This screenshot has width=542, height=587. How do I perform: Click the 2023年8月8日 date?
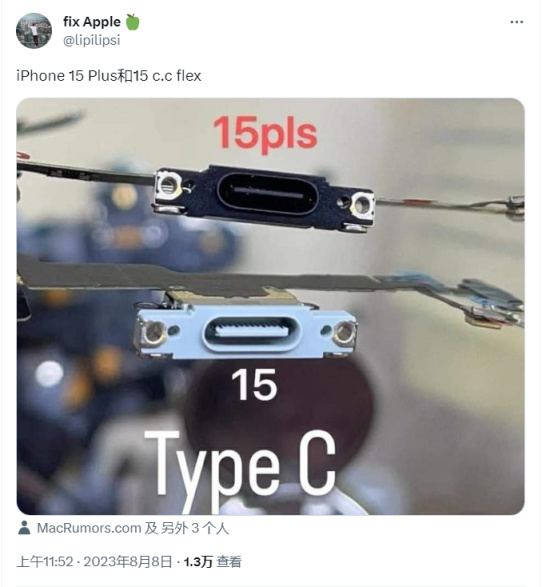[127, 562]
